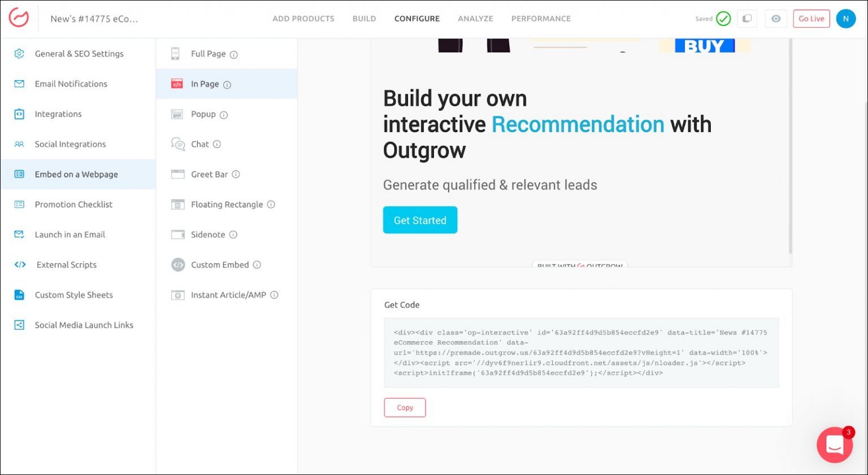
Task: Select Instant Article/AMP option
Action: 228,295
